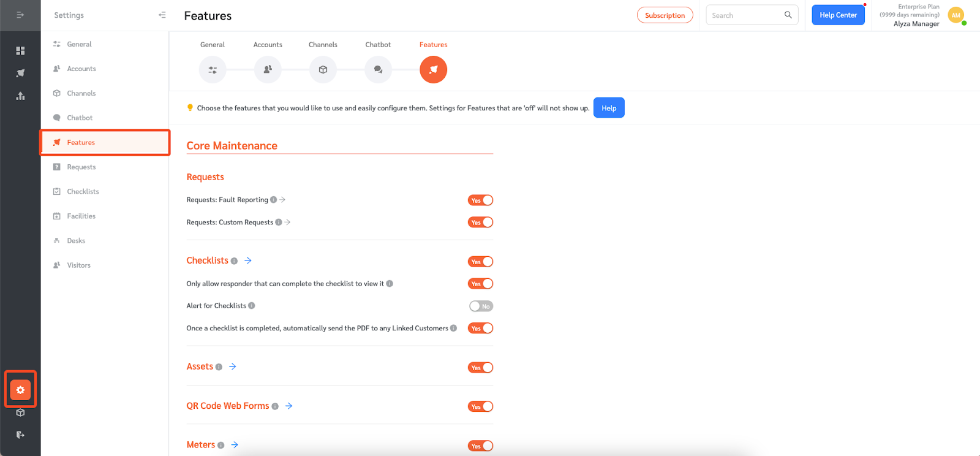Toggle the QR Code Web Forms switch
This screenshot has width=980, height=456.
click(x=480, y=406)
